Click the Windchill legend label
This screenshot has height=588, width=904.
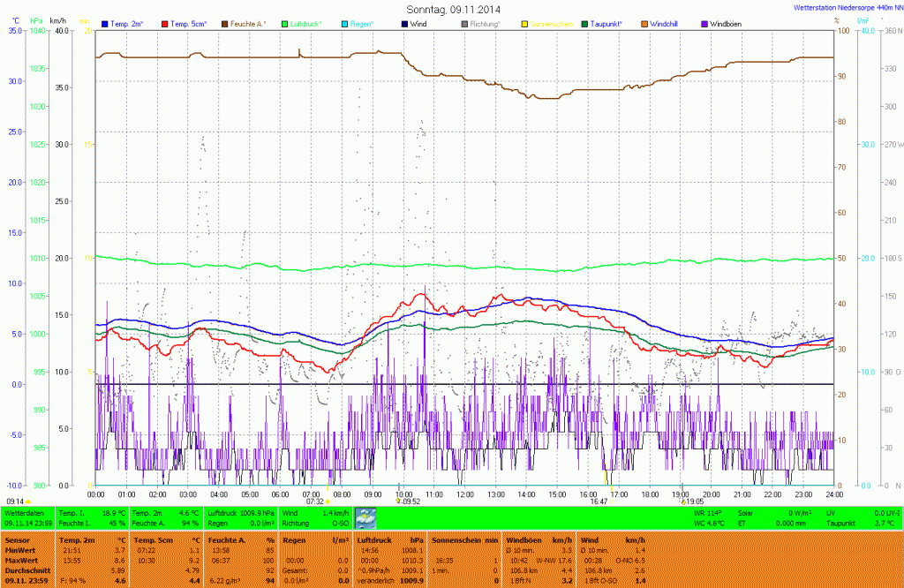tap(664, 23)
